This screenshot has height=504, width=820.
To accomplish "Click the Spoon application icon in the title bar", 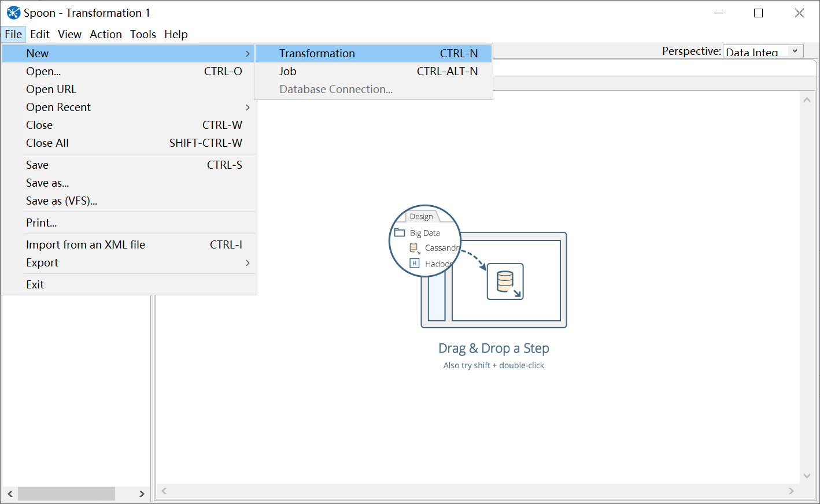I will 13,13.
